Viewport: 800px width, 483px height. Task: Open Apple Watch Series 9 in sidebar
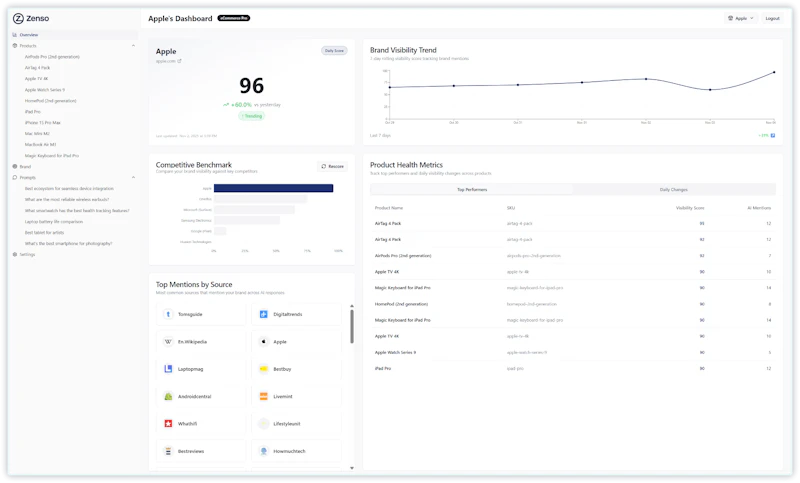[45, 90]
